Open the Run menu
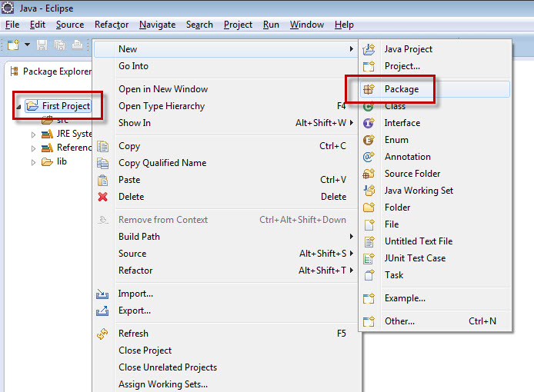The width and height of the screenshot is (534, 392). tap(271, 25)
